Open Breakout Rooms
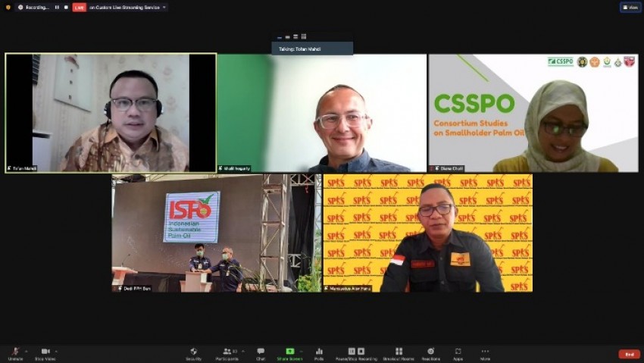Image resolution: width=644 pixels, height=363 pixels. click(x=399, y=352)
